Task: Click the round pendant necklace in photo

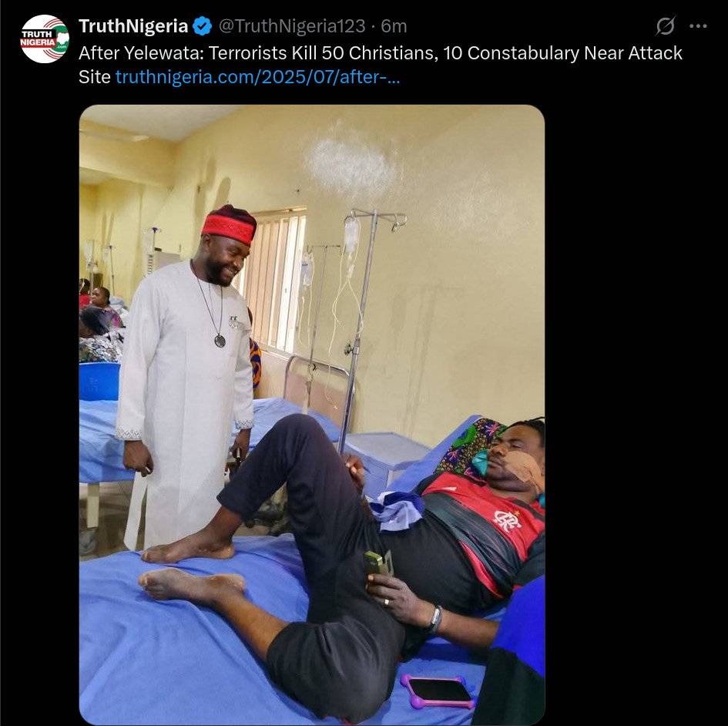Action: click(220, 341)
